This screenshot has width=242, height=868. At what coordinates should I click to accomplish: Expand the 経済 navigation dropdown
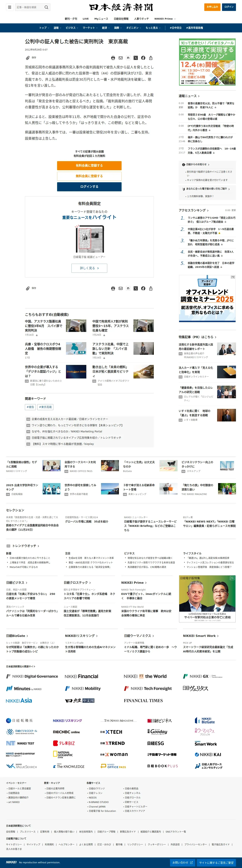pyautogui.click(x=106, y=28)
